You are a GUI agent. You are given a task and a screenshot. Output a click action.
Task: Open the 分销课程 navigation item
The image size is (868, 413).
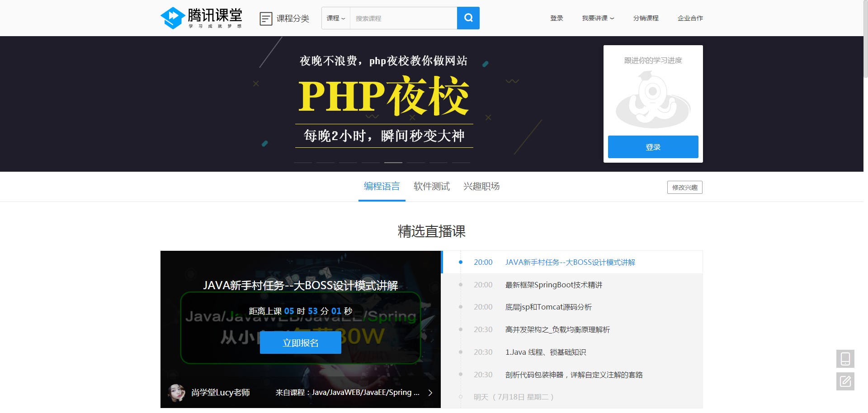pyautogui.click(x=646, y=18)
